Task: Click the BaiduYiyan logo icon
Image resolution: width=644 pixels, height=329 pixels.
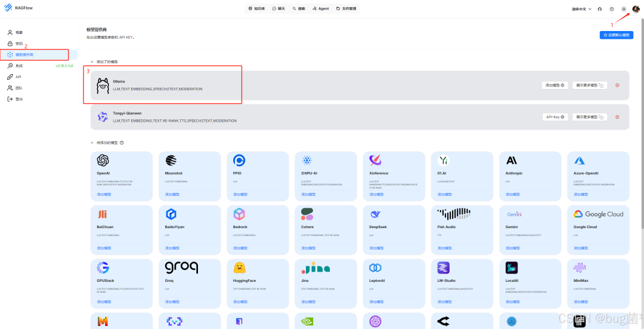Action: [x=171, y=214]
